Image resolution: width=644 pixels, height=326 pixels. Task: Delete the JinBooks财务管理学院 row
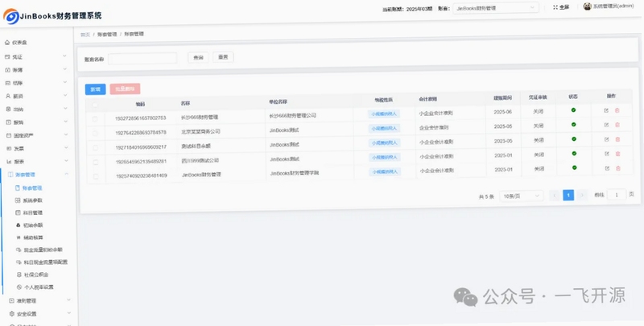point(617,168)
